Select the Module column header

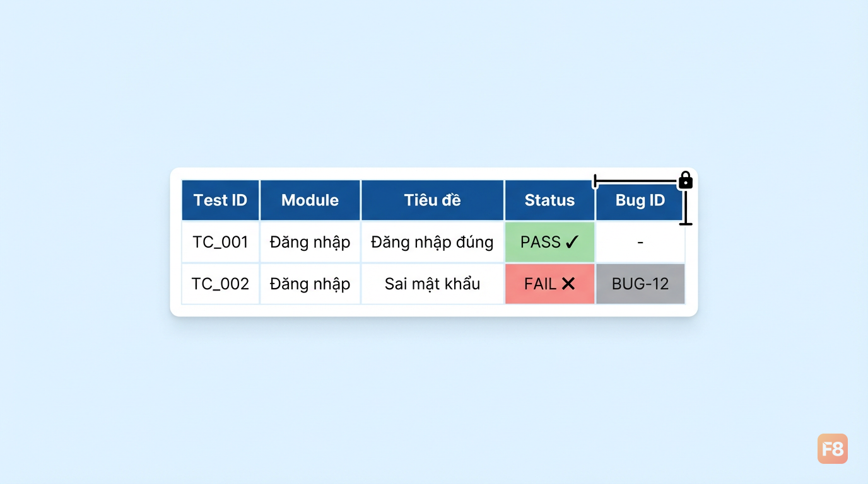coord(310,200)
